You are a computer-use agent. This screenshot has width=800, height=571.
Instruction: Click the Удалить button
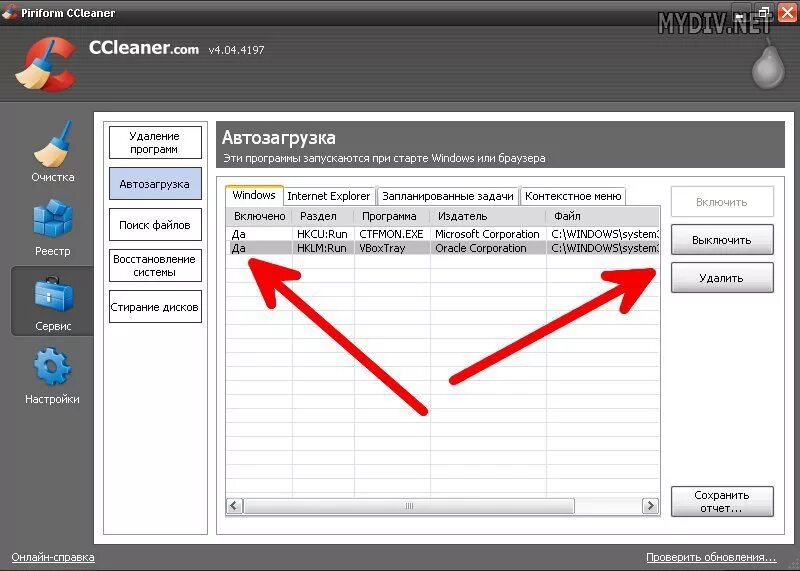(x=722, y=278)
